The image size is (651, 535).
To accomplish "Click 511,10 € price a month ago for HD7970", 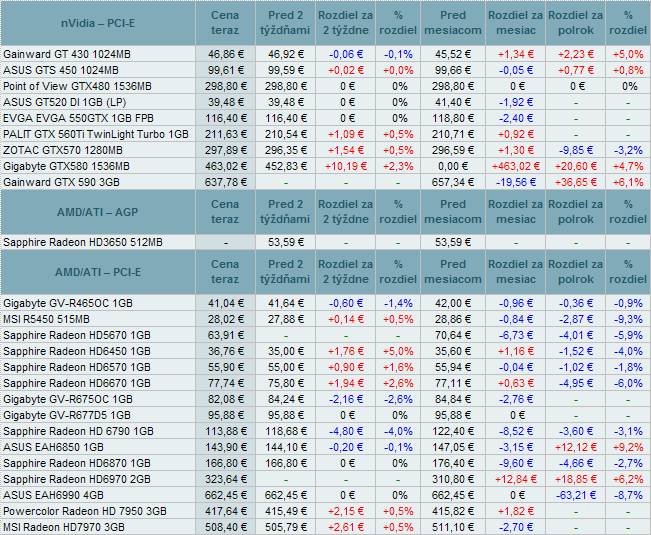I will (x=453, y=527).
